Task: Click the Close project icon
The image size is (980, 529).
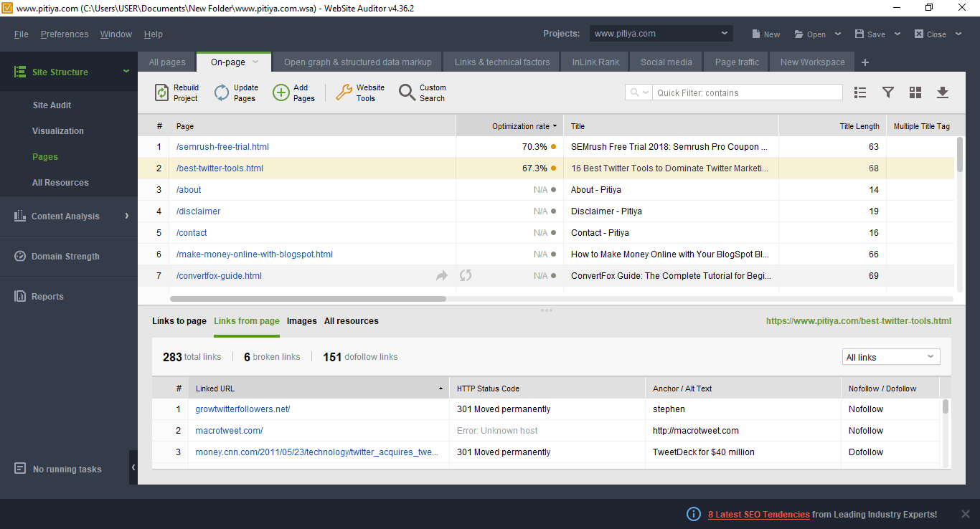Action: 919,34
